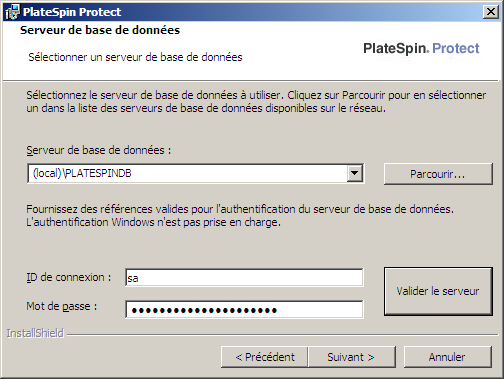Open the Parcourir... server browser
Viewport: 504px width, 379px height.
click(438, 174)
